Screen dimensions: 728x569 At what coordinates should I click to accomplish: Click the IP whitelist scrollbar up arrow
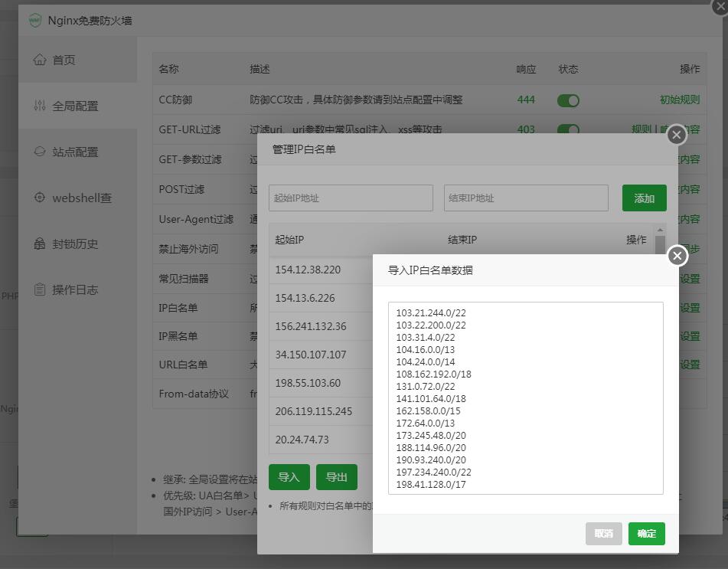tap(660, 231)
